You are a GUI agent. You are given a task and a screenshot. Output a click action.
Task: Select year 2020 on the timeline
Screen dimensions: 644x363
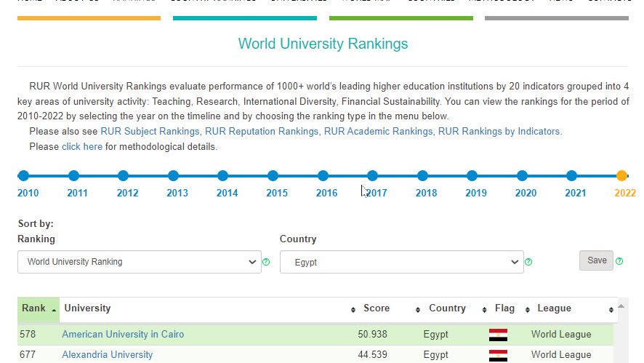(522, 176)
